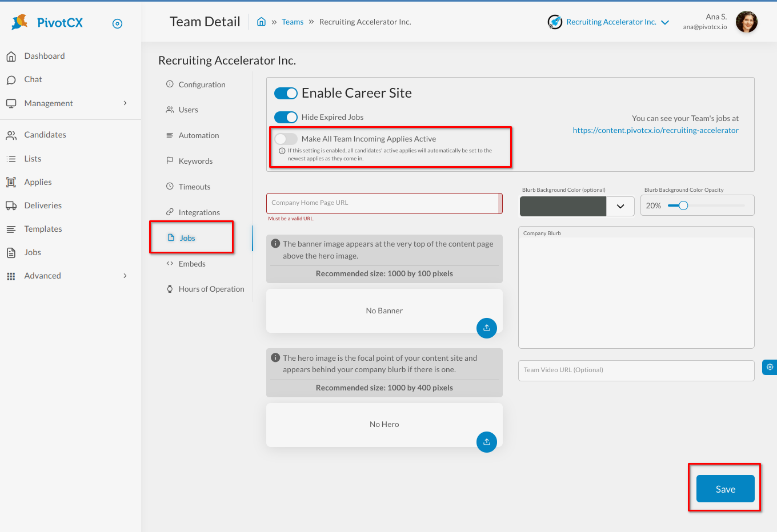Click the Lists icon in the sidebar
777x532 pixels.
11,159
